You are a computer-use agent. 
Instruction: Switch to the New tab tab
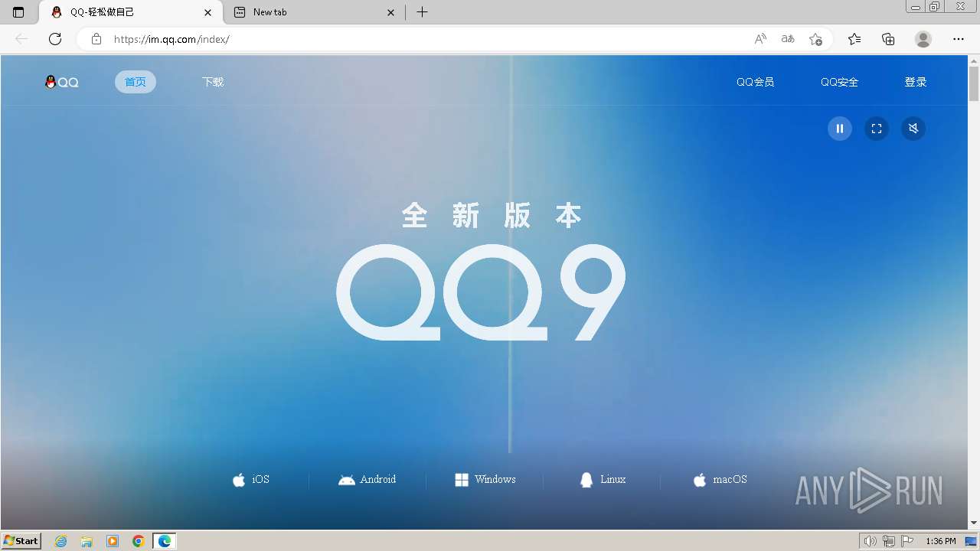point(314,12)
